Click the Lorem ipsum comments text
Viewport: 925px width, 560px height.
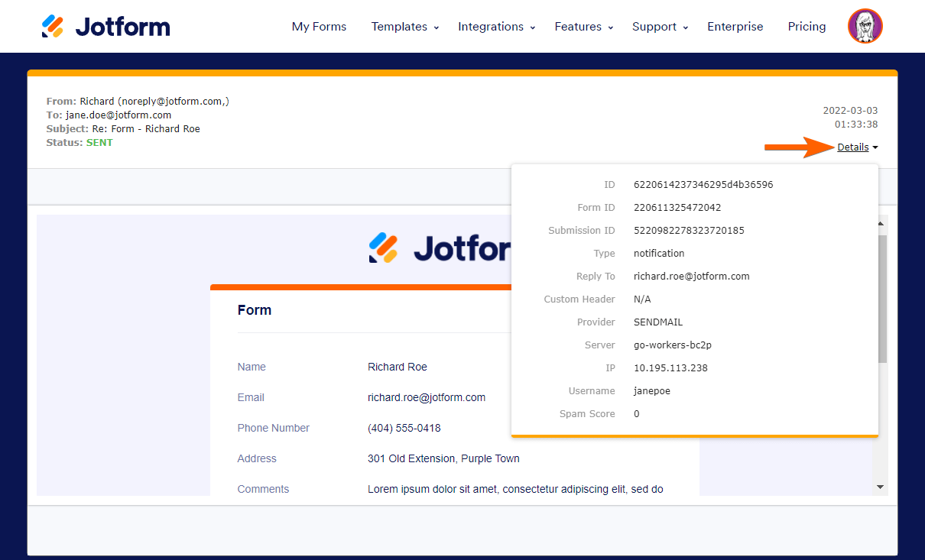click(515, 490)
